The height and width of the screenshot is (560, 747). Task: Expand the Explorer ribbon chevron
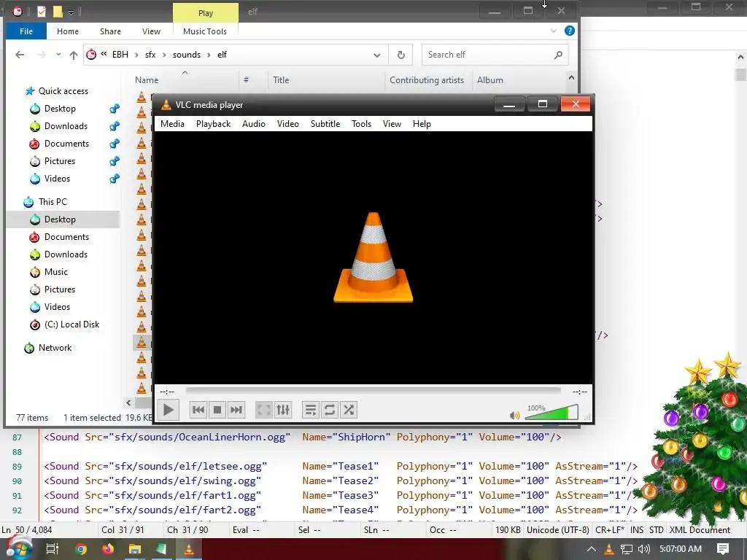tap(554, 31)
